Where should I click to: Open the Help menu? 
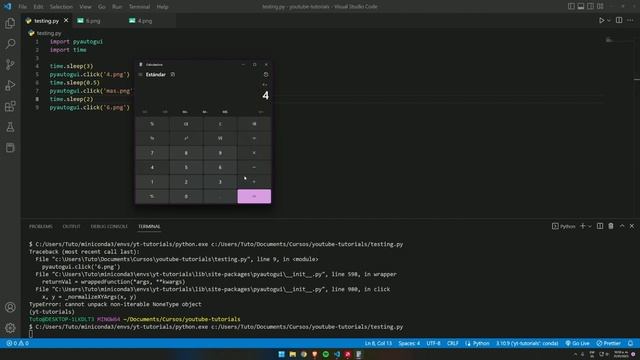162,7
